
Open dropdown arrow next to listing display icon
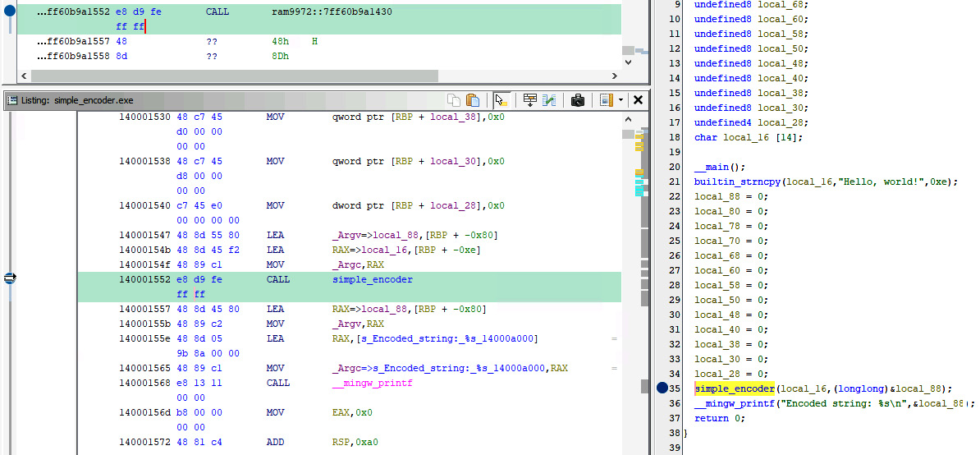[x=620, y=100]
